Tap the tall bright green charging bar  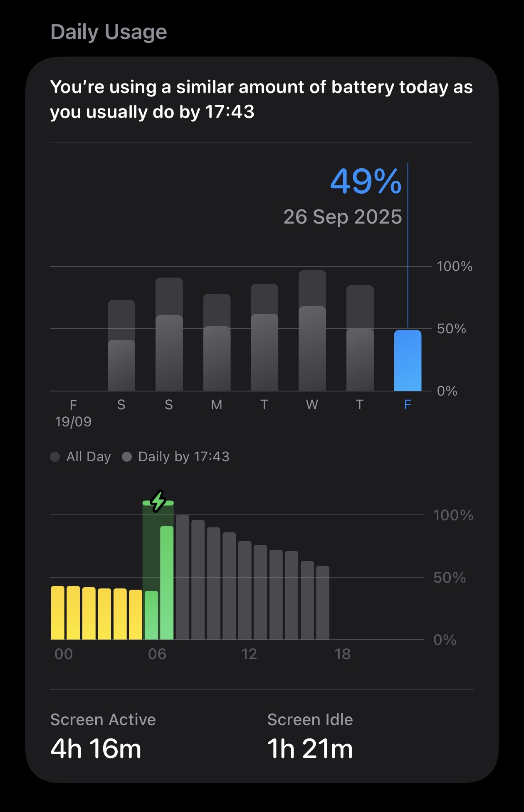167,582
